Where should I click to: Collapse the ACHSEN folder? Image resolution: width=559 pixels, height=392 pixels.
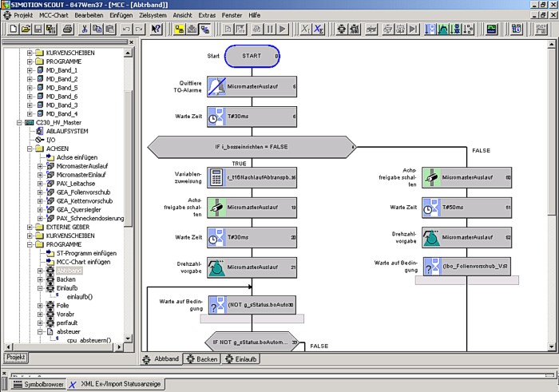click(30, 148)
